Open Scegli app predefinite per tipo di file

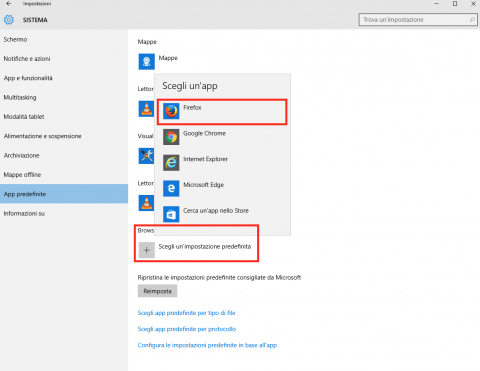[x=186, y=313]
